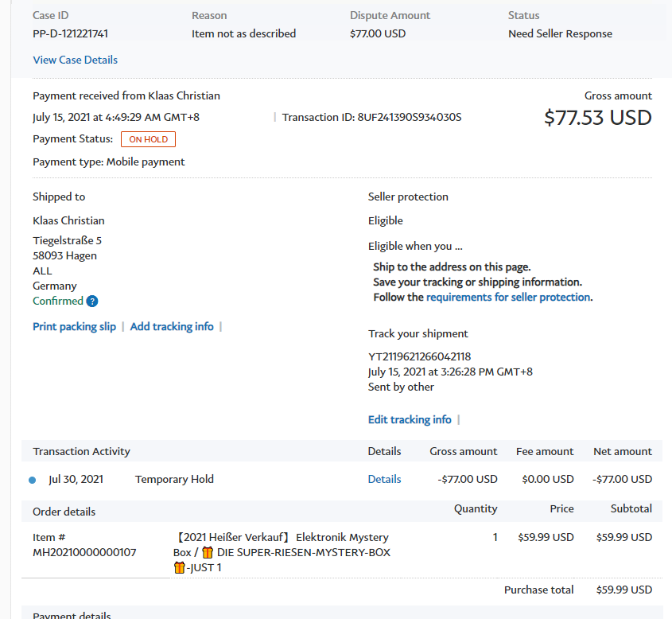Click the $77.53 USD gross amount

(597, 118)
